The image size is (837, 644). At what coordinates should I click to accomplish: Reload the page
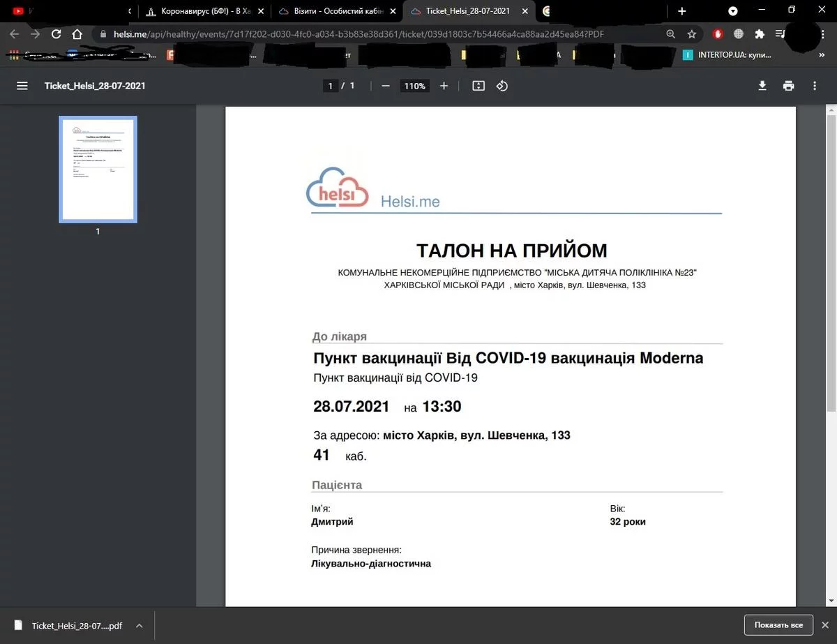click(56, 33)
